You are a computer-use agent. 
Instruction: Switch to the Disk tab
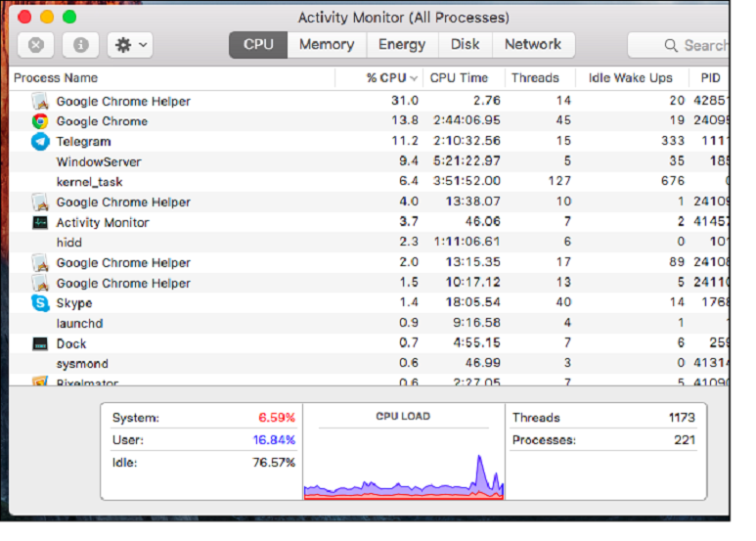466,45
